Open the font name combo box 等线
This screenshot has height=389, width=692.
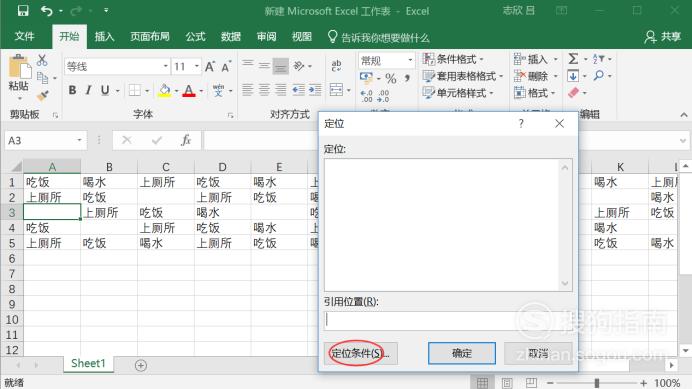coord(117,67)
